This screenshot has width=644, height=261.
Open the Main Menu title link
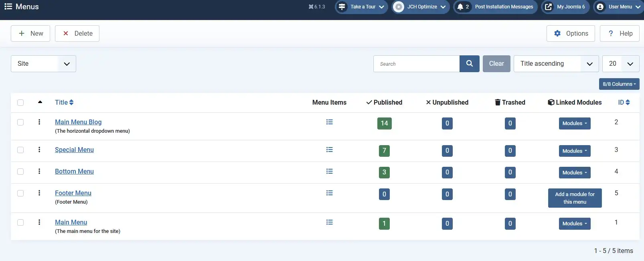pyautogui.click(x=71, y=222)
